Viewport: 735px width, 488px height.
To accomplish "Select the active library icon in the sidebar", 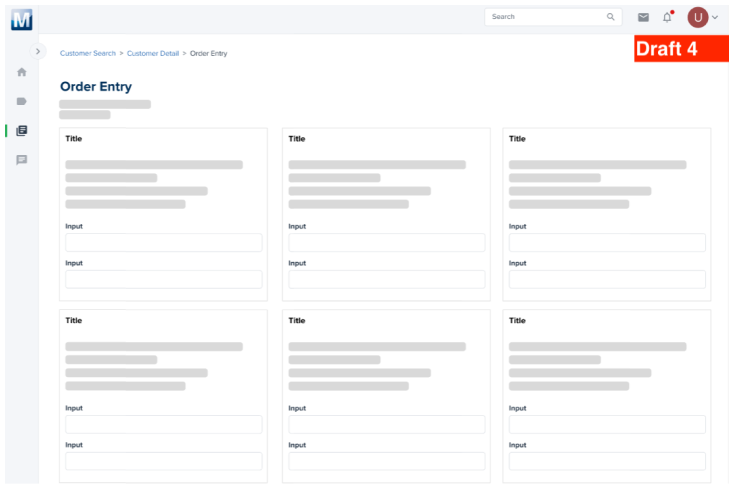I will [x=22, y=131].
